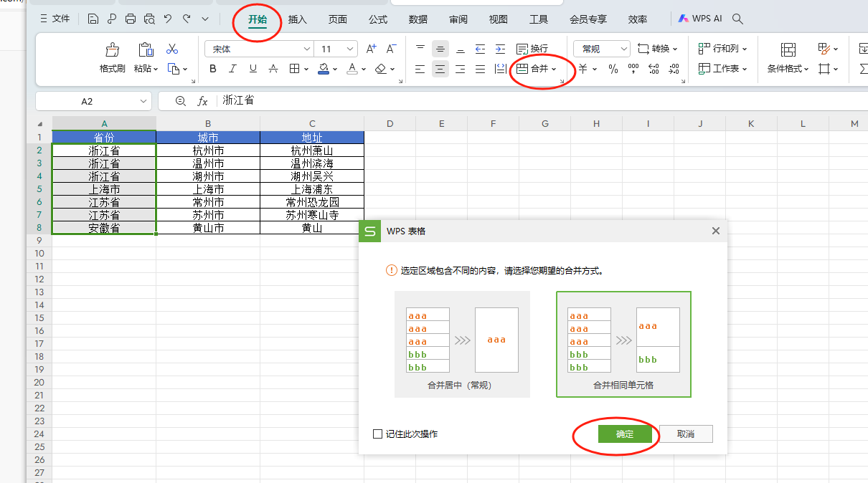
Task: Switch to the 页面 tab
Action: click(338, 19)
